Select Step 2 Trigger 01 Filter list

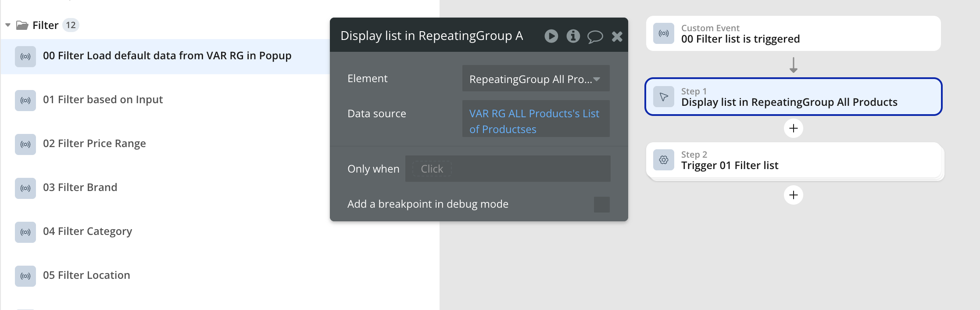(793, 160)
